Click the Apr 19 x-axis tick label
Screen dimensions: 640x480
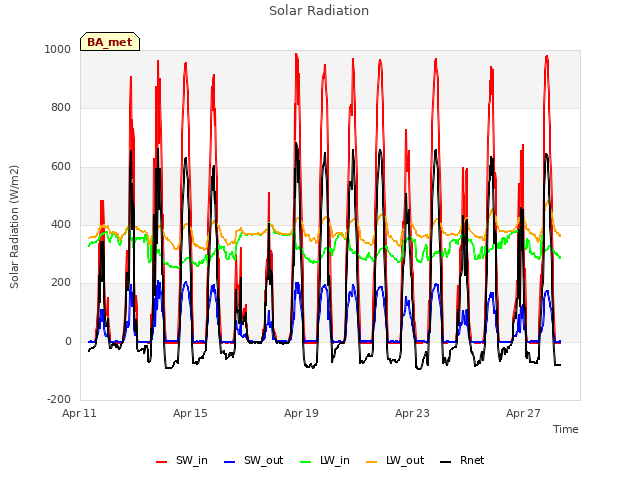tap(301, 413)
